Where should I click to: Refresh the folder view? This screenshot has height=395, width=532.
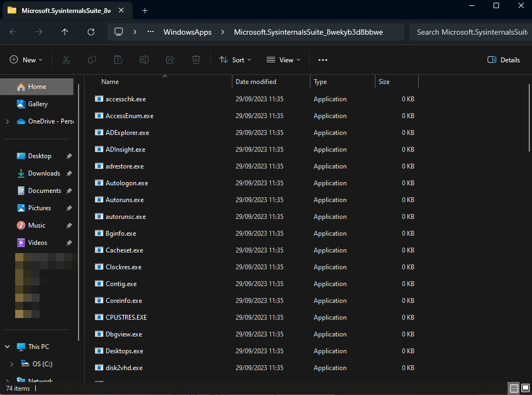click(x=91, y=32)
